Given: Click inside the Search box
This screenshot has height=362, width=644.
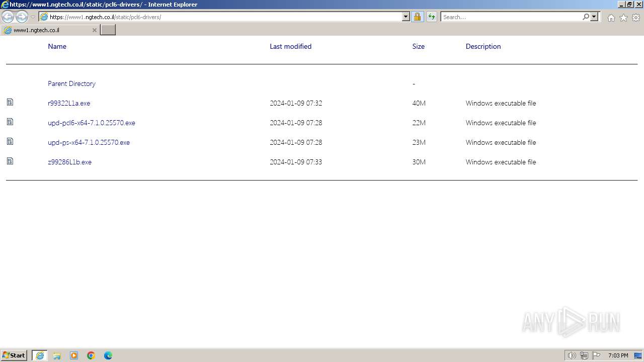Looking at the screenshot, I should (x=511, y=17).
